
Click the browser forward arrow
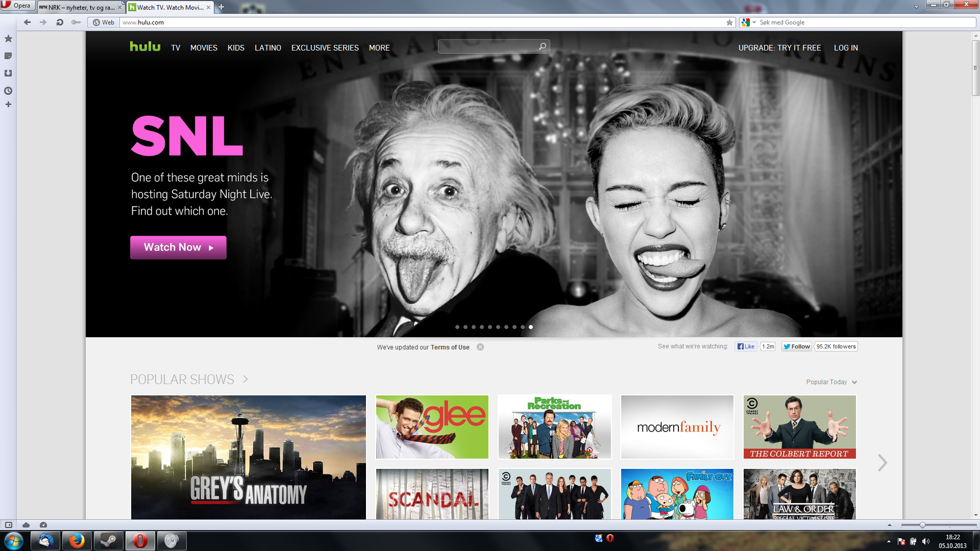(43, 22)
